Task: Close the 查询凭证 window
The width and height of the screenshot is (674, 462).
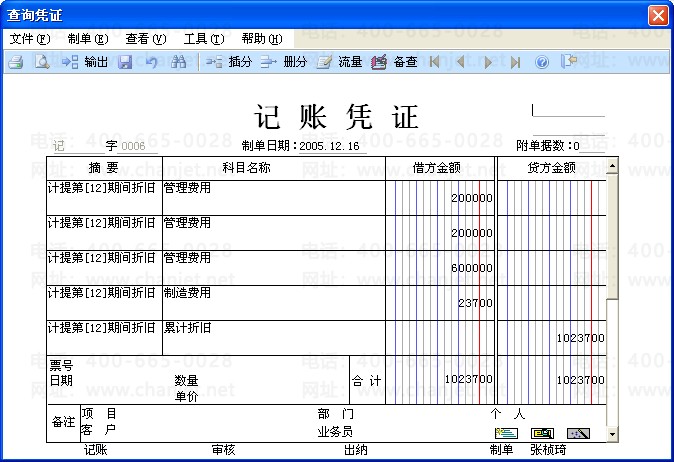Action: pos(659,16)
